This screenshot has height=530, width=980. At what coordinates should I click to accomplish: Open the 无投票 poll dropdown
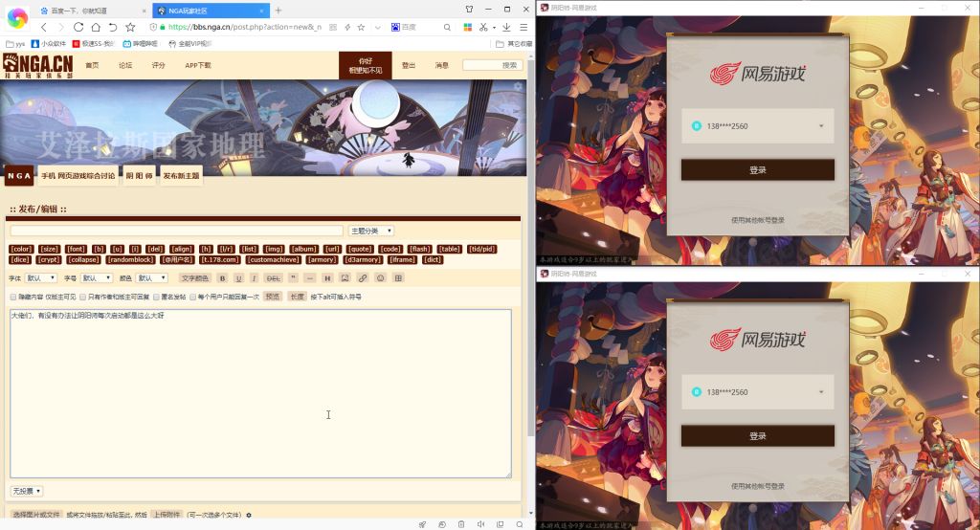pos(26,491)
